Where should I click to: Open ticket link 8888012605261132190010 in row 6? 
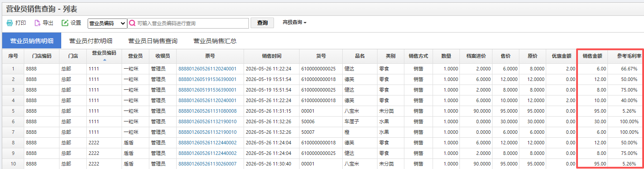tap(207, 122)
